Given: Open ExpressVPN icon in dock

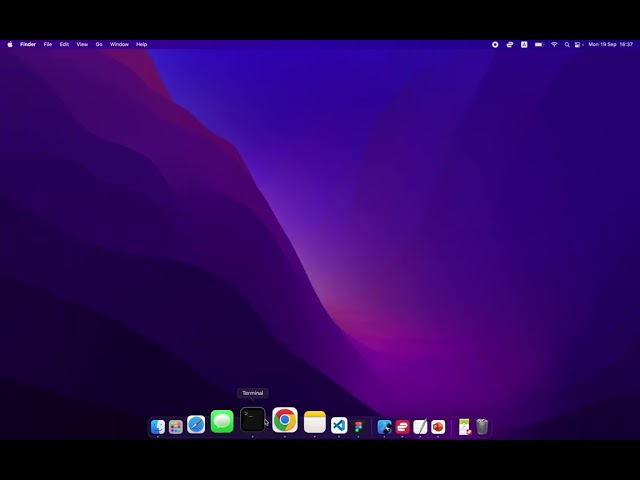Looking at the screenshot, I should [402, 427].
